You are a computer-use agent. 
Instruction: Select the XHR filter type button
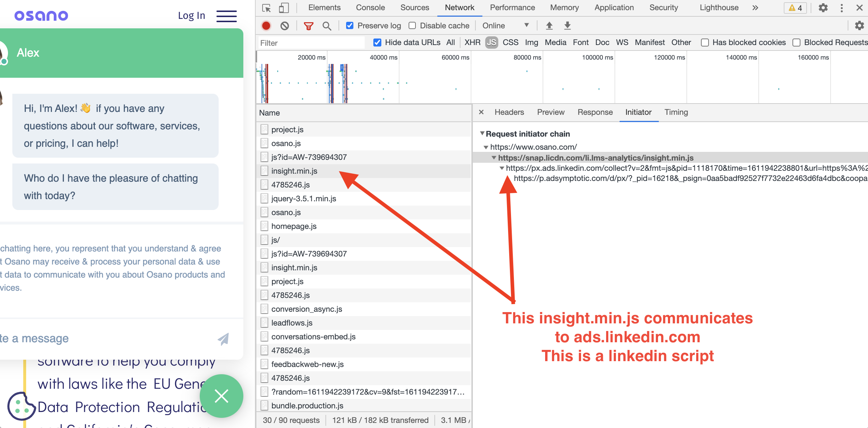(472, 43)
